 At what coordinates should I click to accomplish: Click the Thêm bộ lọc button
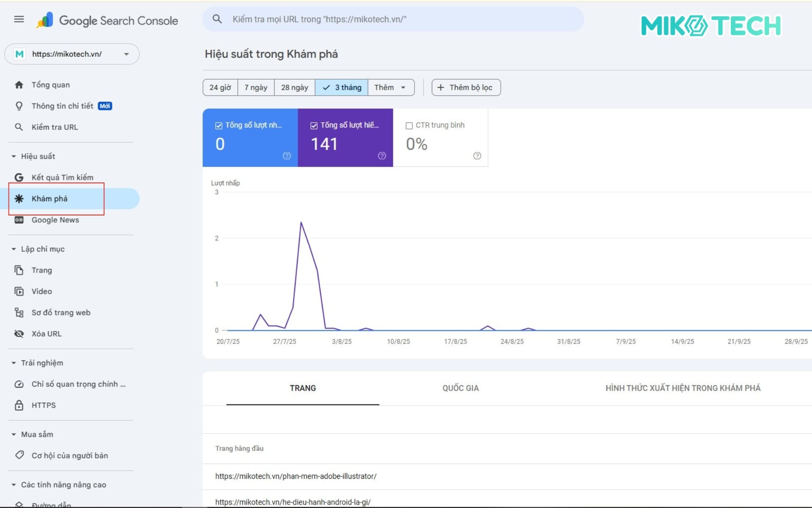(466, 87)
